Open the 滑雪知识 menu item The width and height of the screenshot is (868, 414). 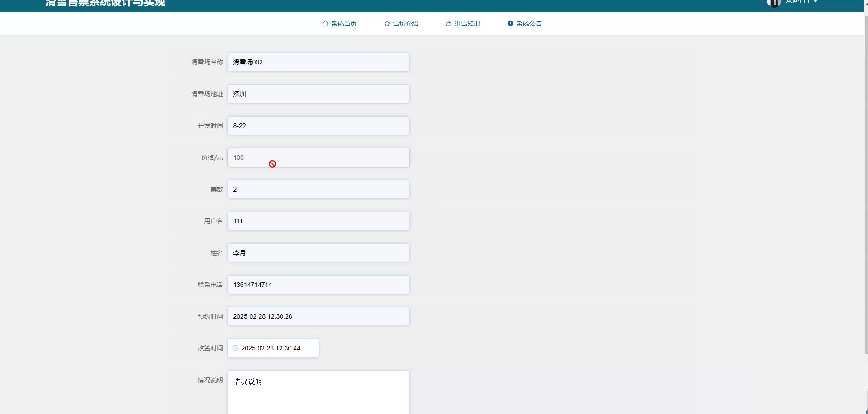click(463, 24)
